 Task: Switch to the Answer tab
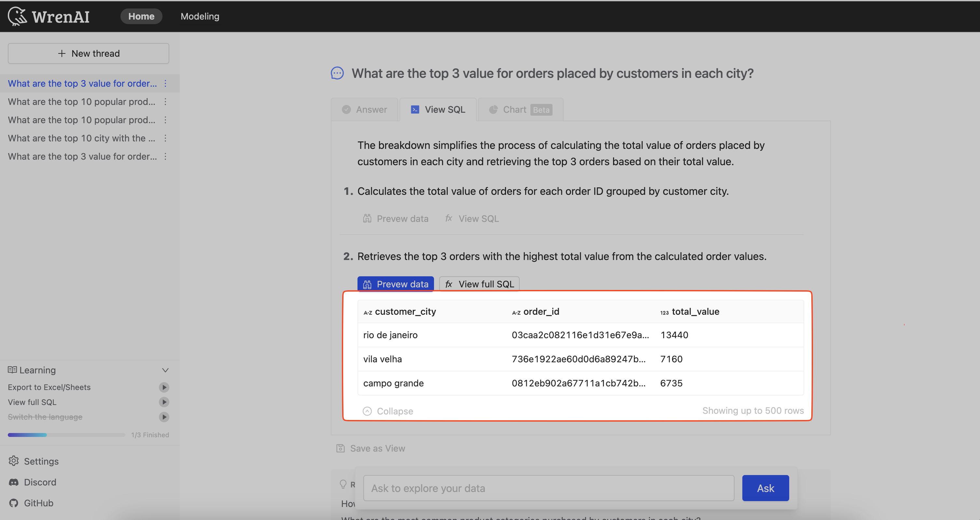coord(364,109)
